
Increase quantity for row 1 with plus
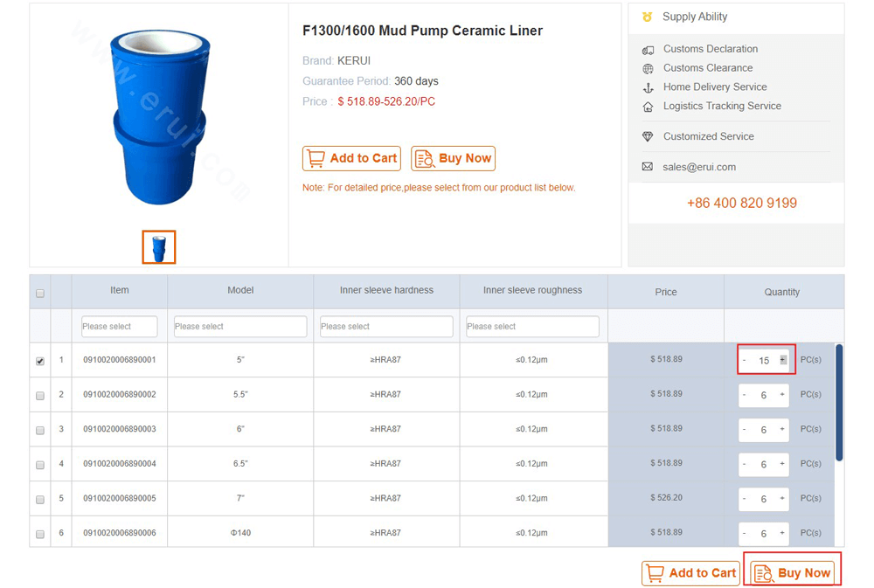coord(782,360)
